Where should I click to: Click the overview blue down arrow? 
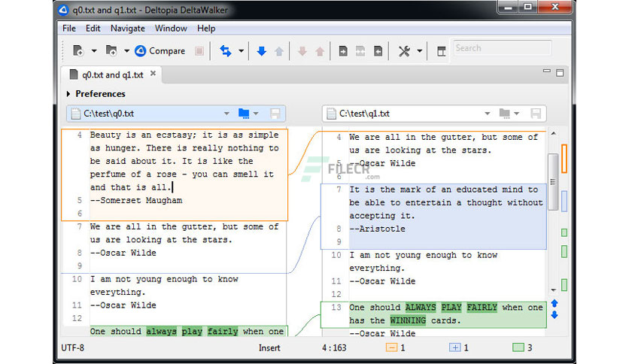point(555,315)
